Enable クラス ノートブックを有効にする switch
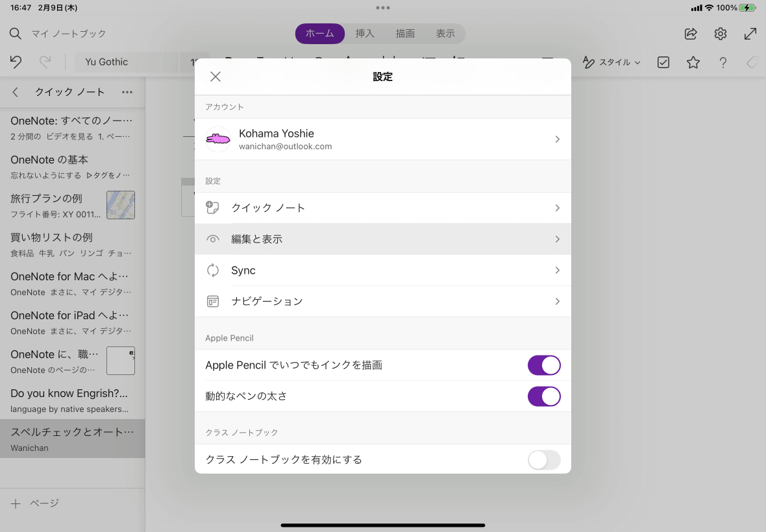 coord(544,460)
